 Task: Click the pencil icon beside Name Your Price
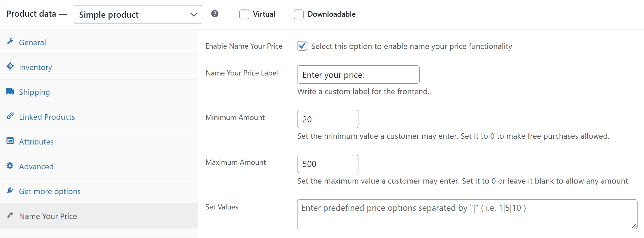pyautogui.click(x=10, y=215)
